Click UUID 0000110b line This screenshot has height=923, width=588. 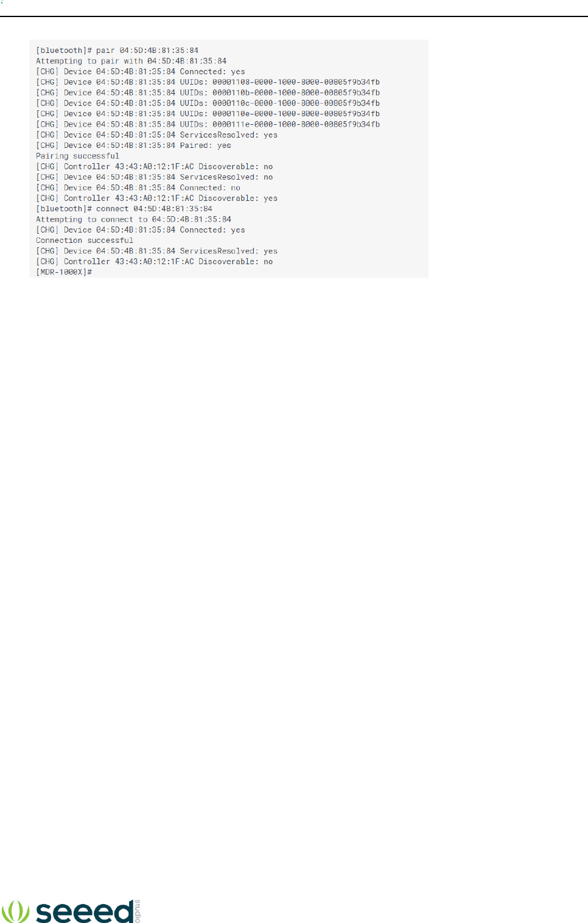pyautogui.click(x=208, y=93)
